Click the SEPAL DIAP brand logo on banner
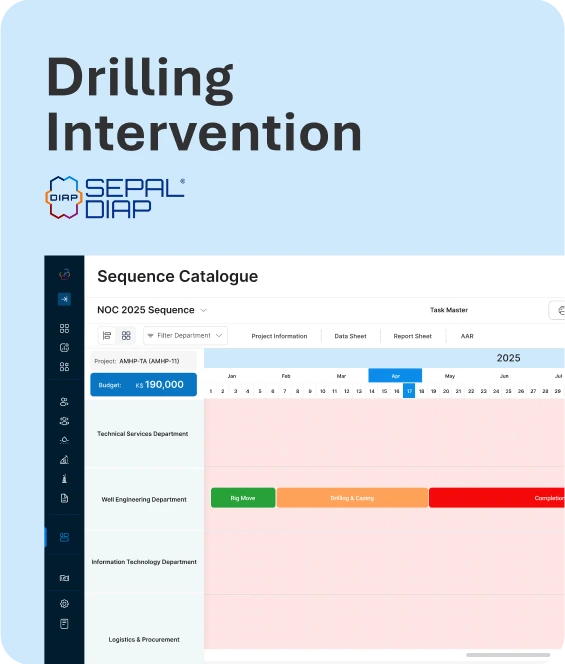 [115, 198]
